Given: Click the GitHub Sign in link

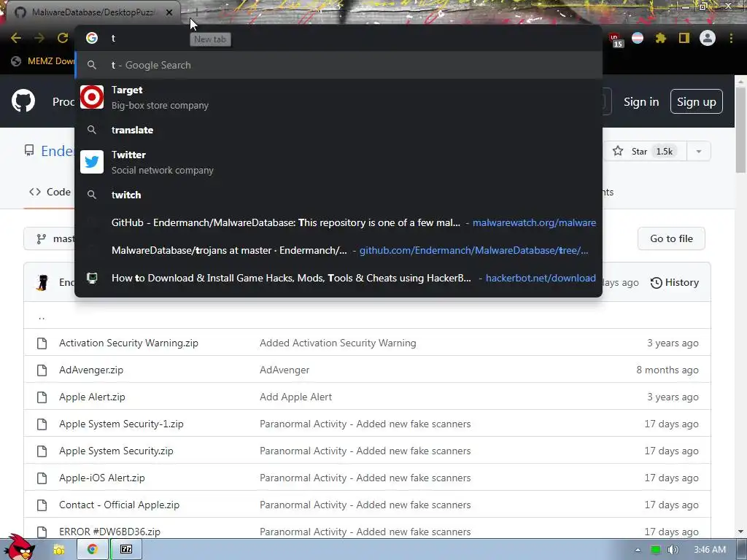Looking at the screenshot, I should 641,102.
